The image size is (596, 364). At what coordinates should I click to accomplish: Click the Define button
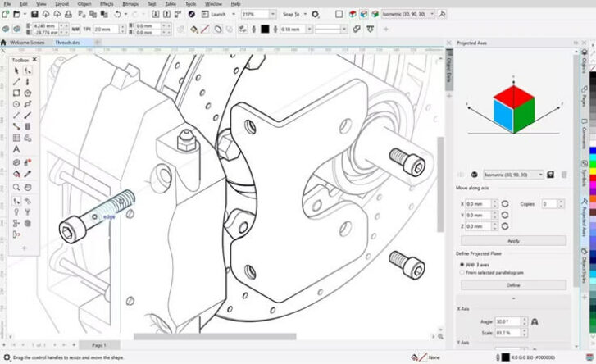tap(513, 285)
